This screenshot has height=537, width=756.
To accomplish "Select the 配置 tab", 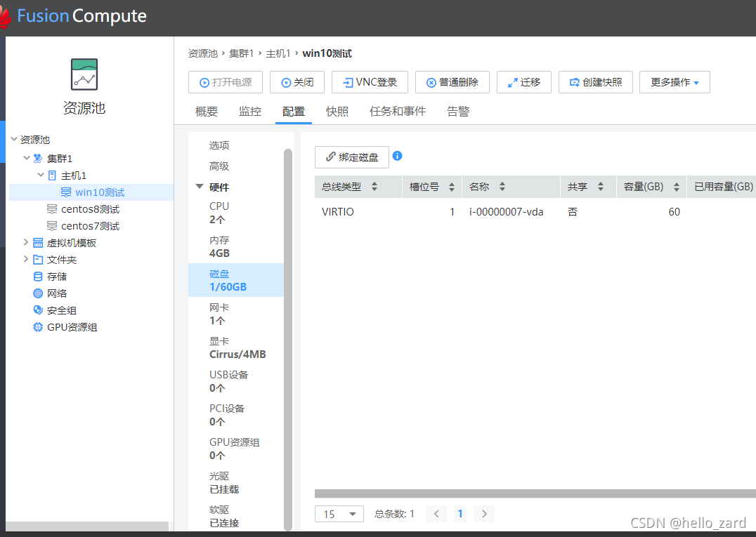I will (x=293, y=112).
